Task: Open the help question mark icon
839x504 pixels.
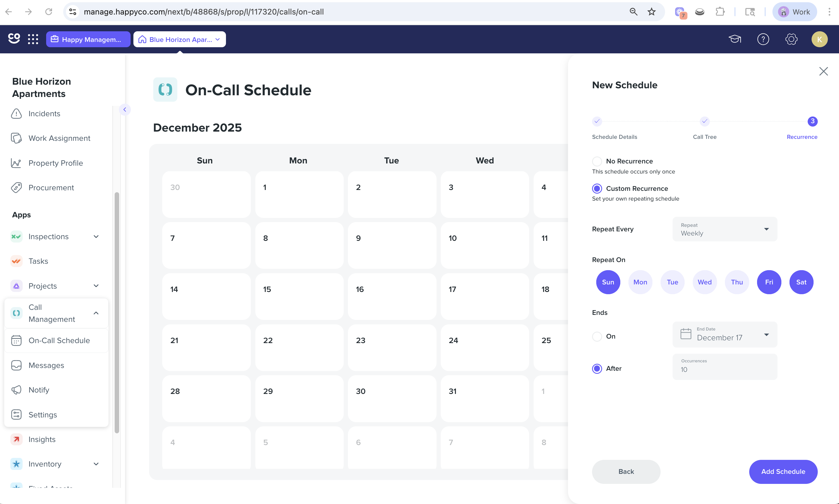Action: pos(763,39)
